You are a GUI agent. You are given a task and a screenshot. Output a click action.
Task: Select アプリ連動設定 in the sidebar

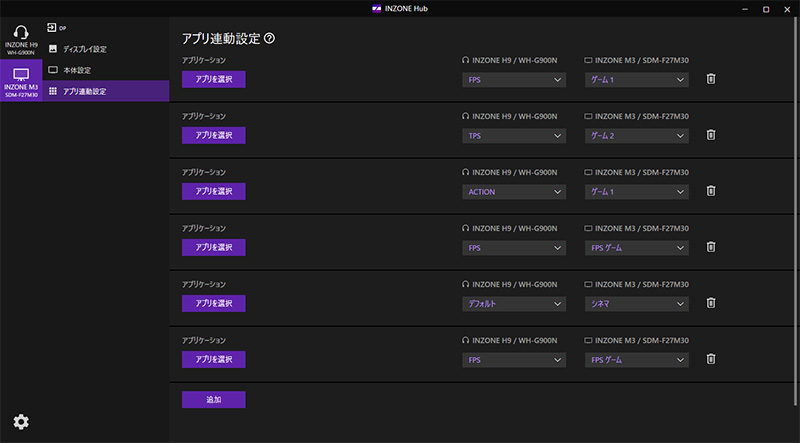click(84, 91)
